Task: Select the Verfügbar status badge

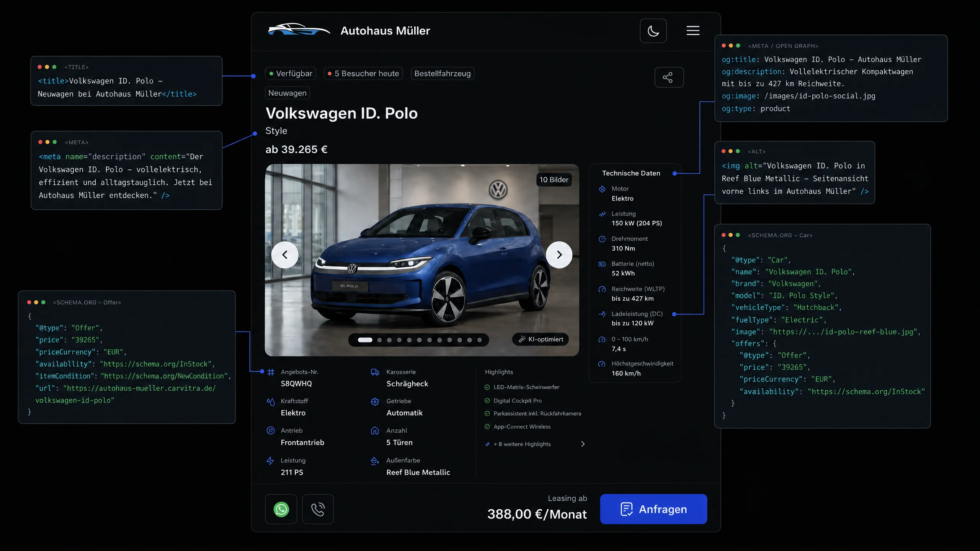Action: (291, 73)
